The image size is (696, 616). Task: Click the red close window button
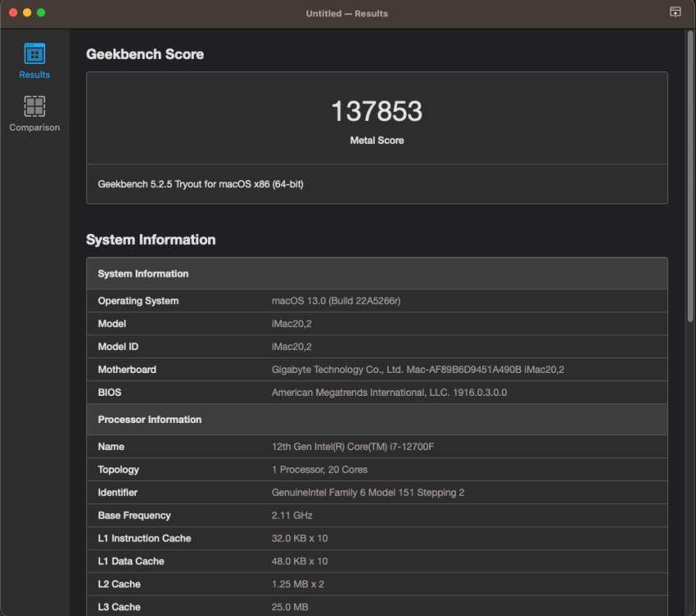click(x=13, y=12)
